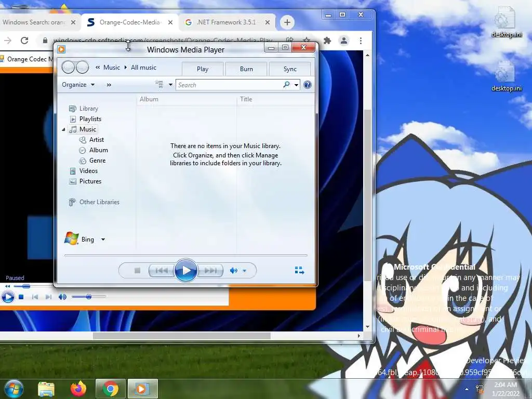532x399 pixels.
Task: Click the play button in the webpage screenshot player
Action: click(8, 297)
